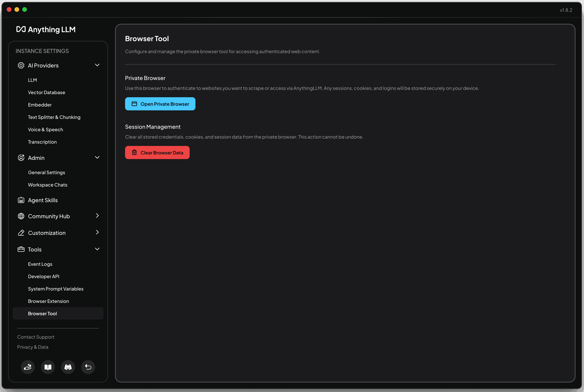This screenshot has height=392, width=584.
Task: Click the Tools toolbox icon
Action: click(x=21, y=249)
